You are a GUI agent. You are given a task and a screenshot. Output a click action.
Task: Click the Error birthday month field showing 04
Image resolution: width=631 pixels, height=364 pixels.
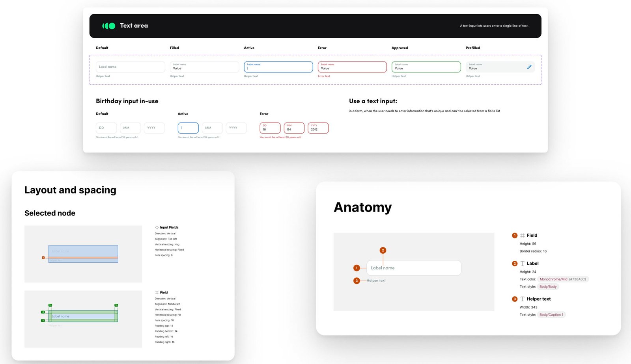coord(294,128)
